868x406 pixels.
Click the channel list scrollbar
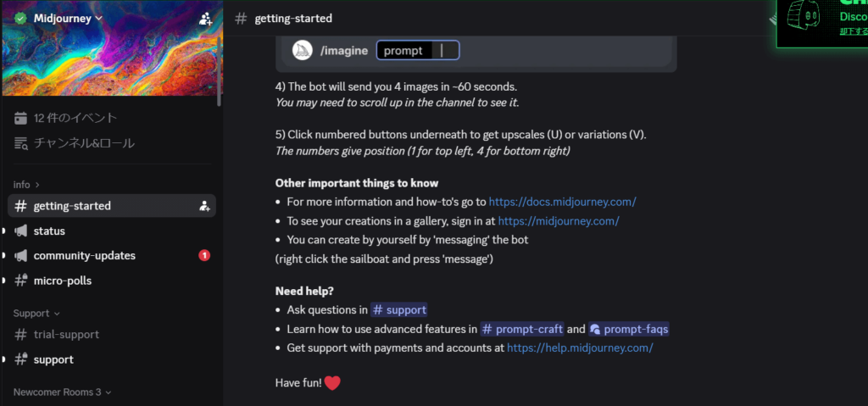coord(220,68)
